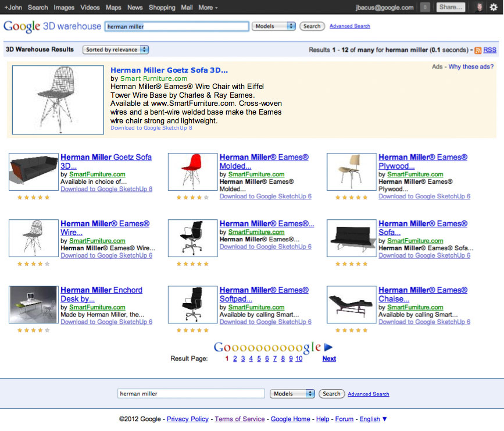Click the Google 3D warehouse logo
This screenshot has width=504, height=431.
pos(52,26)
